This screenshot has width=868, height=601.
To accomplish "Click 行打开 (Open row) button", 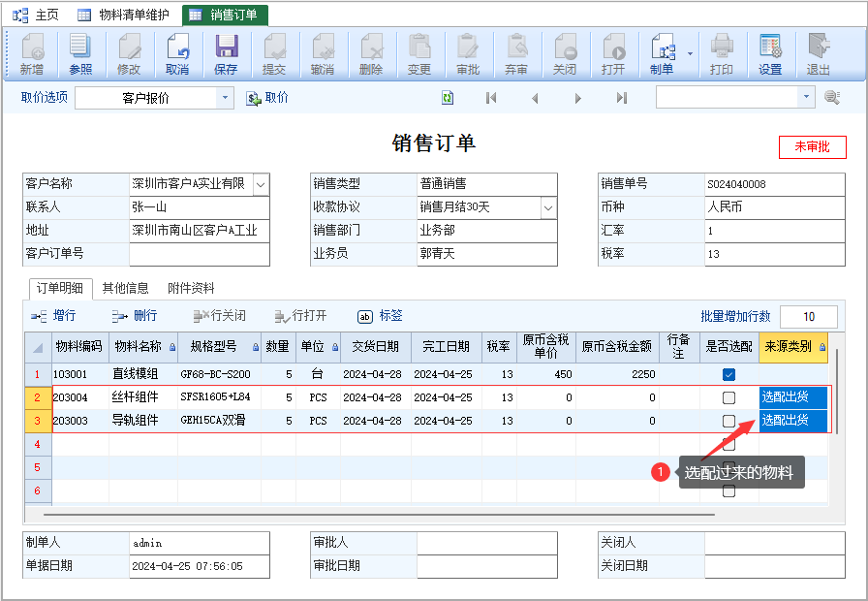I will (300, 316).
